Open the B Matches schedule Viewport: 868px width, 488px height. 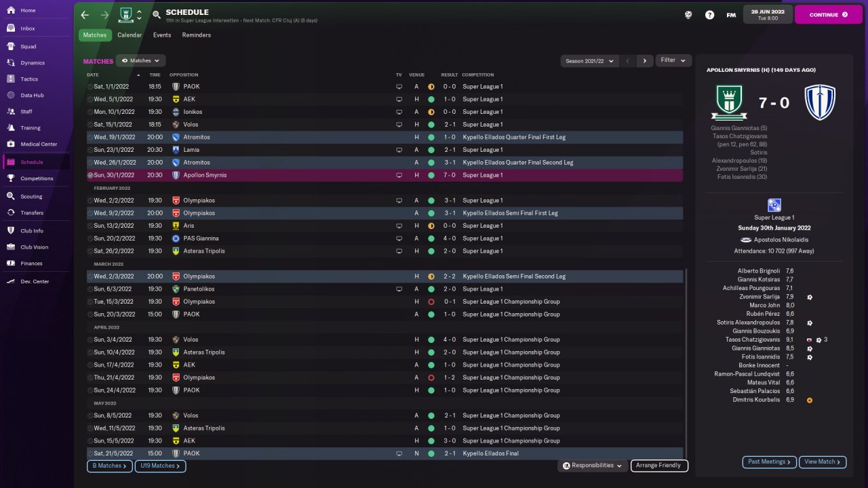[110, 466]
